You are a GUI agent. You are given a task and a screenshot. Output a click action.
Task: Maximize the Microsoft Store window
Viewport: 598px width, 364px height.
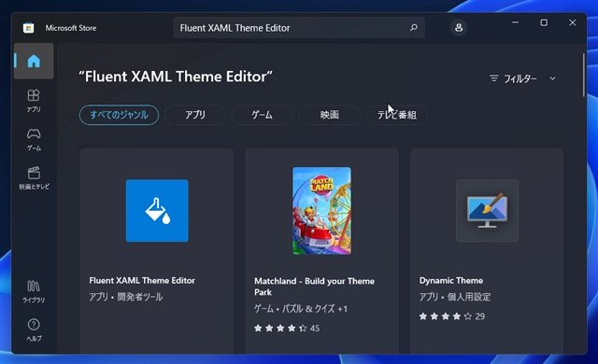point(544,22)
